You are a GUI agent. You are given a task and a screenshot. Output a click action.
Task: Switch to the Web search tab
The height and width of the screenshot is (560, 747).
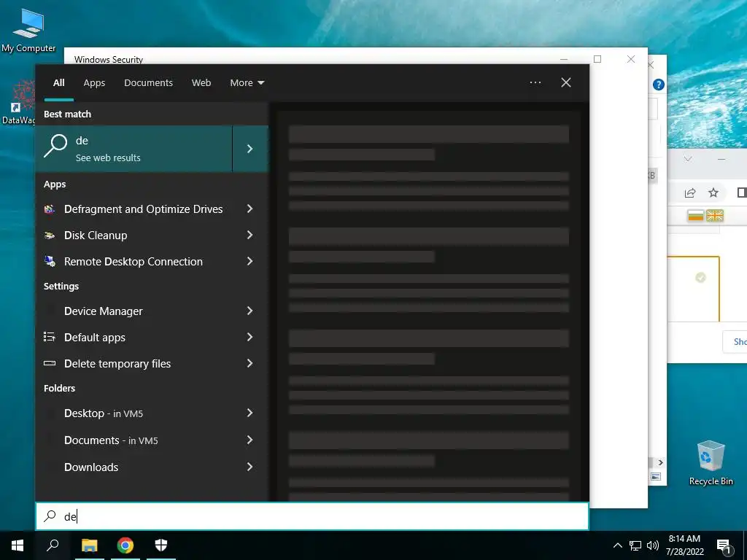click(201, 83)
